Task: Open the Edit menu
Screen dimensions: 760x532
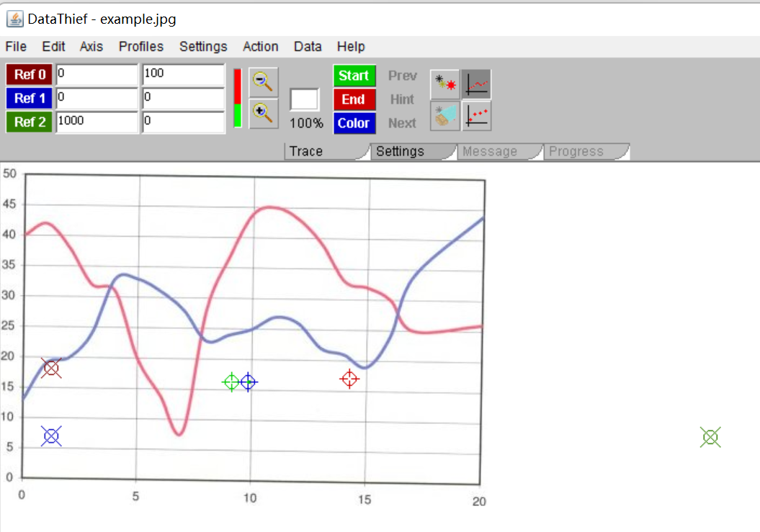Action: [53, 47]
